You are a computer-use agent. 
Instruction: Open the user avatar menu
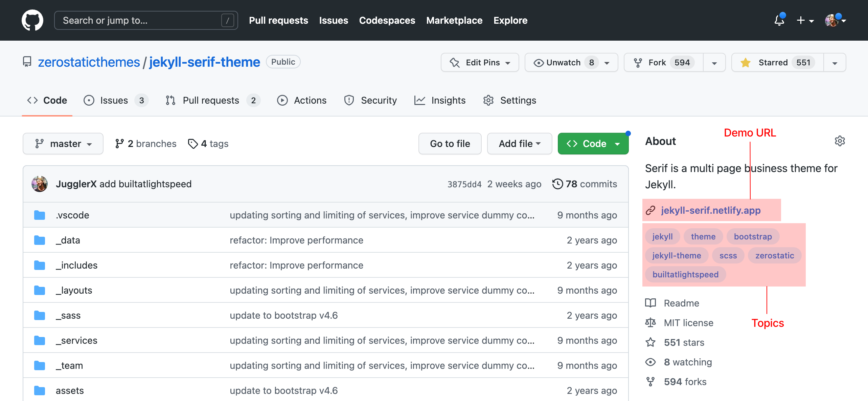coord(835,20)
